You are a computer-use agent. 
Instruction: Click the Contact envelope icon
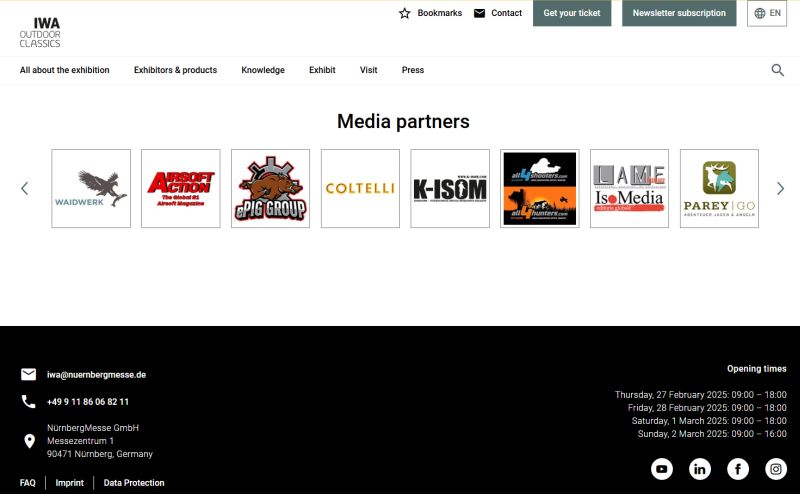coord(480,13)
